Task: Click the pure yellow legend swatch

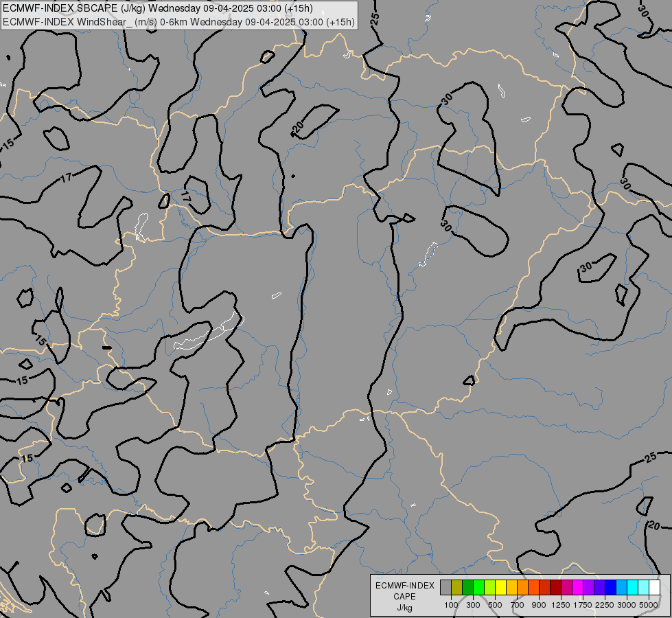Action: [x=500, y=587]
